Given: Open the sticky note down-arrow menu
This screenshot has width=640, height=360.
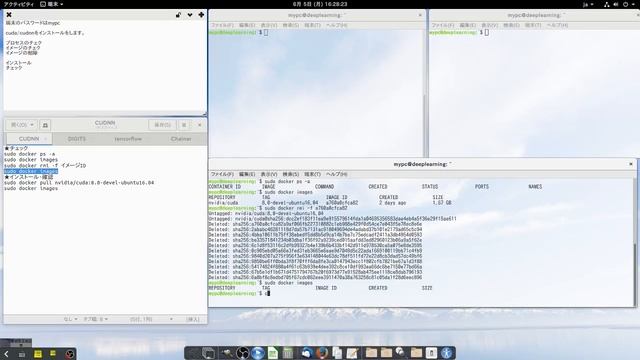Looking at the screenshot, I should [190, 15].
